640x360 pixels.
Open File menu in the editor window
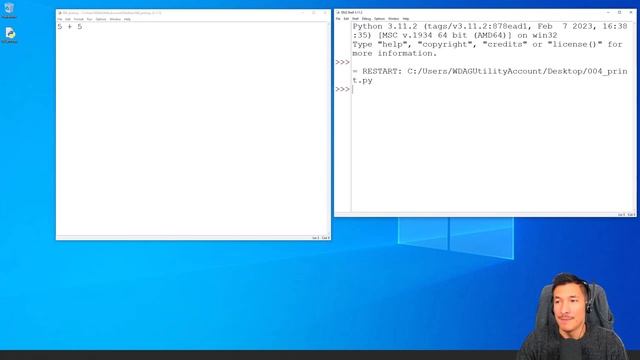60,19
